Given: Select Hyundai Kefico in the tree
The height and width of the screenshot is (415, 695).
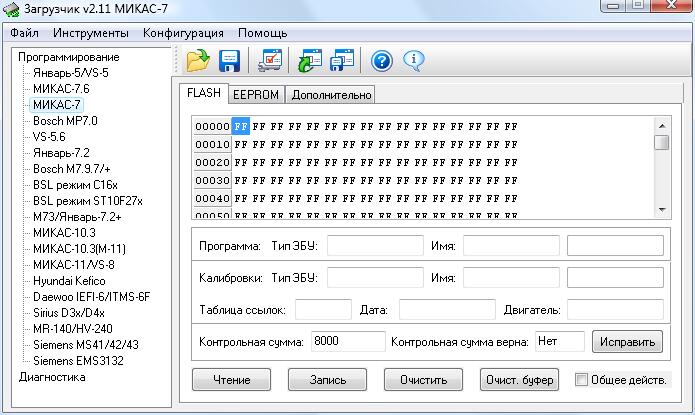Looking at the screenshot, I should coord(69,281).
